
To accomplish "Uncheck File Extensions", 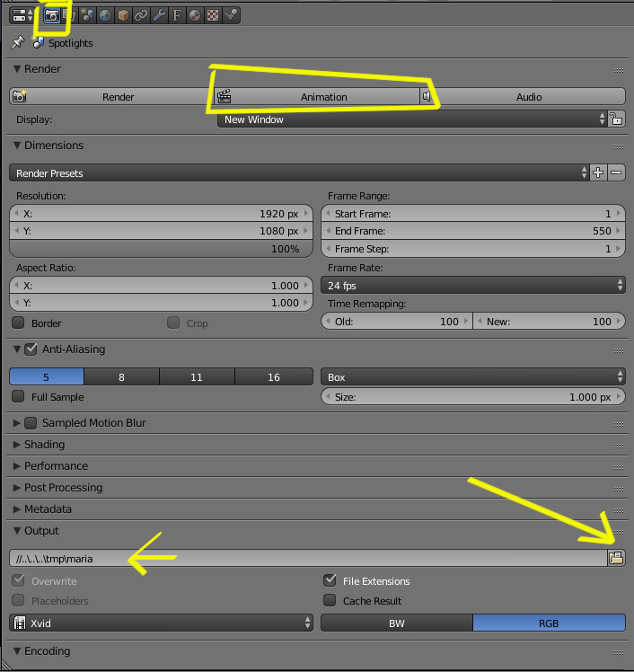I will click(330, 580).
